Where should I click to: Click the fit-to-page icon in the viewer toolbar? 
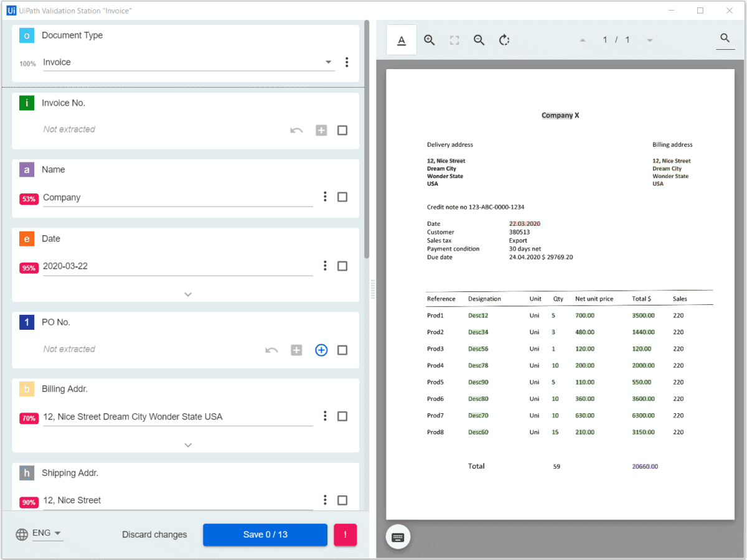coord(454,39)
